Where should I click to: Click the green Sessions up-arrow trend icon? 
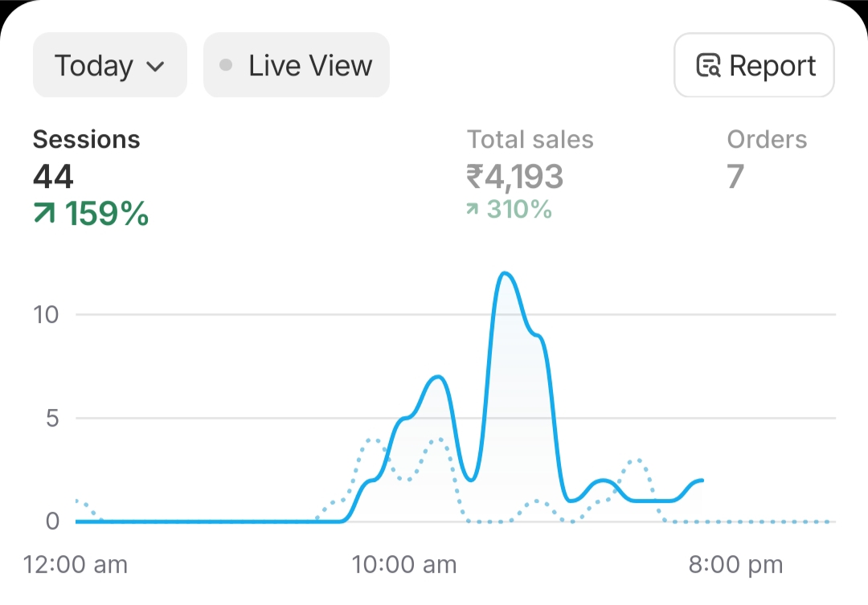45,214
